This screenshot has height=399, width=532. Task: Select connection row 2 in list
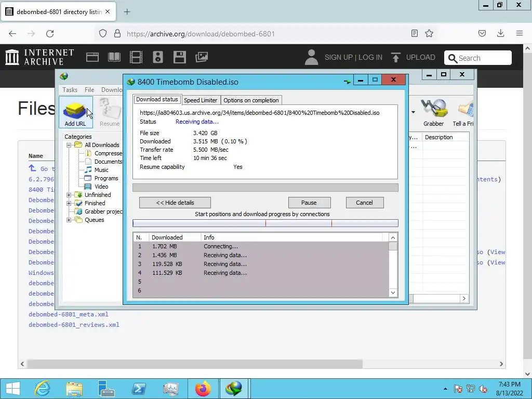click(x=261, y=255)
